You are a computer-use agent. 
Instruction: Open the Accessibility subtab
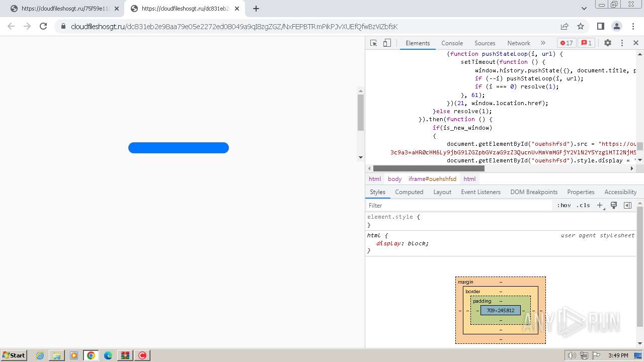point(620,192)
